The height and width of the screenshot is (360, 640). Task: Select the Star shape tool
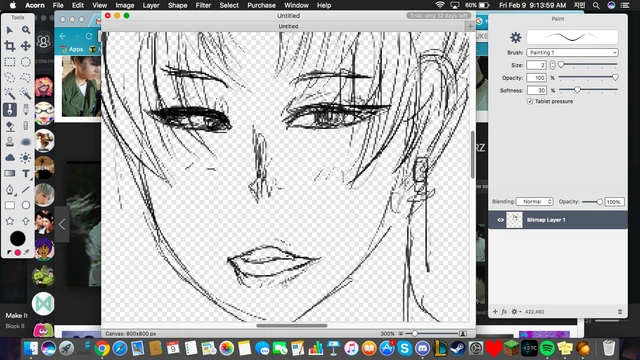pos(10,221)
